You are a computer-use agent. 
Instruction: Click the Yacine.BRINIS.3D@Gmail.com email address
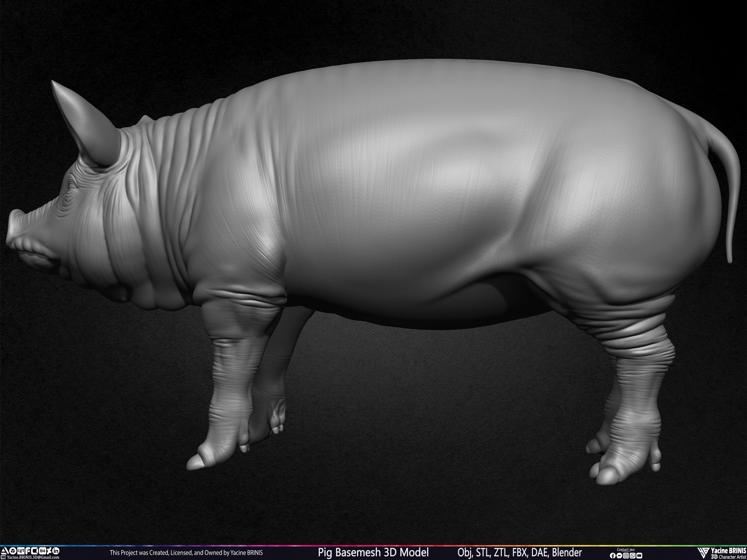click(33, 557)
